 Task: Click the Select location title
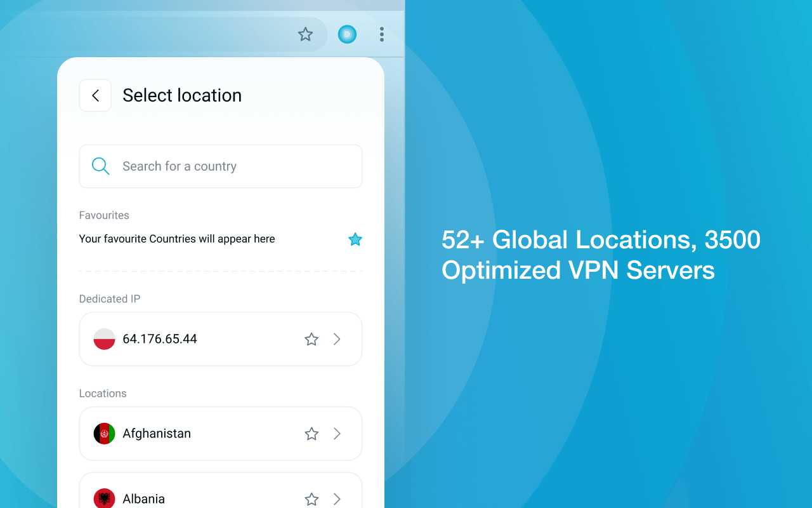point(182,95)
